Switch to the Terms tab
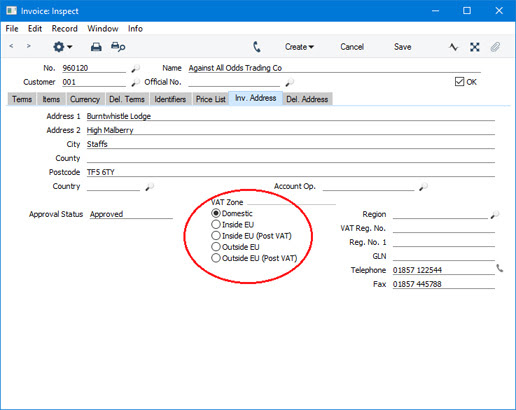This screenshot has height=410, width=516. coord(22,99)
